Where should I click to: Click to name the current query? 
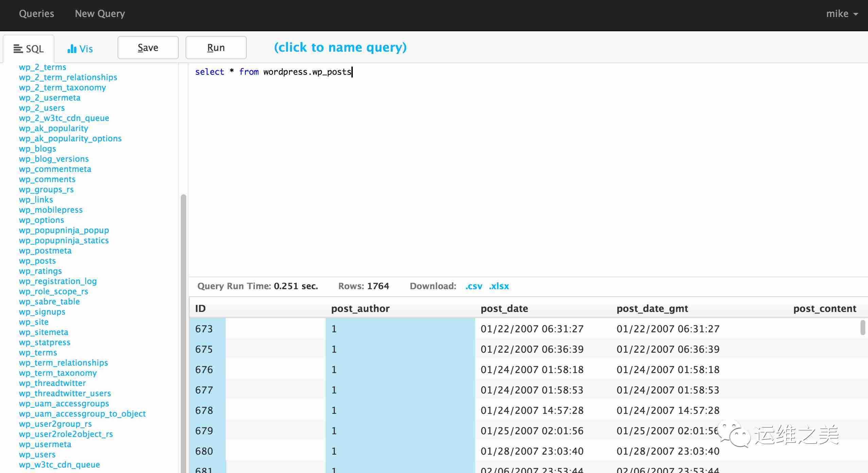coord(340,47)
